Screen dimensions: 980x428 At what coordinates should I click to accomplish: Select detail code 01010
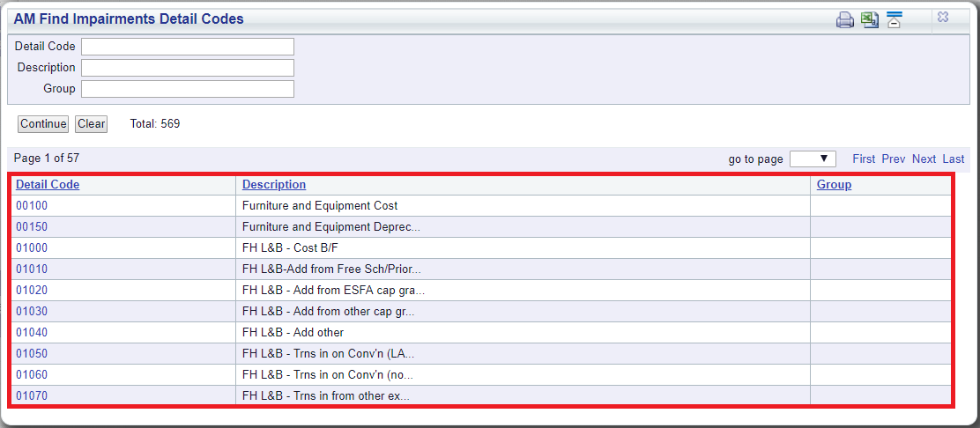click(31, 269)
